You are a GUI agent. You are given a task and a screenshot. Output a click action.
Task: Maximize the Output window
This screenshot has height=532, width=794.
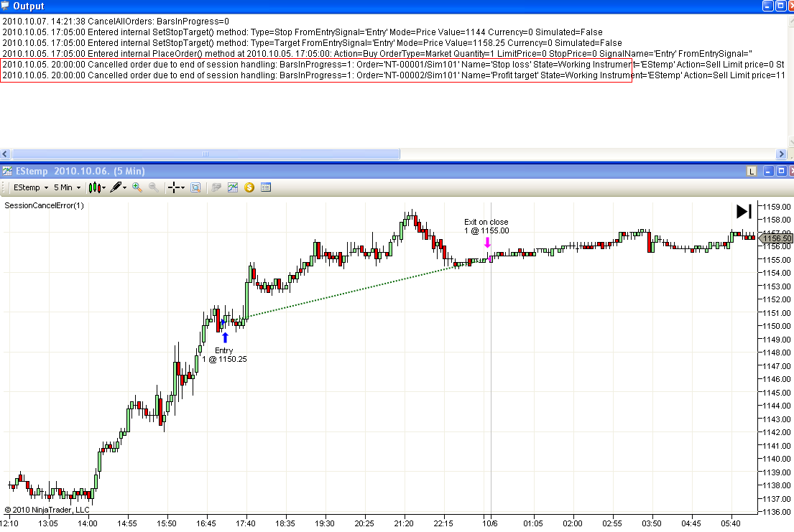click(780, 6)
